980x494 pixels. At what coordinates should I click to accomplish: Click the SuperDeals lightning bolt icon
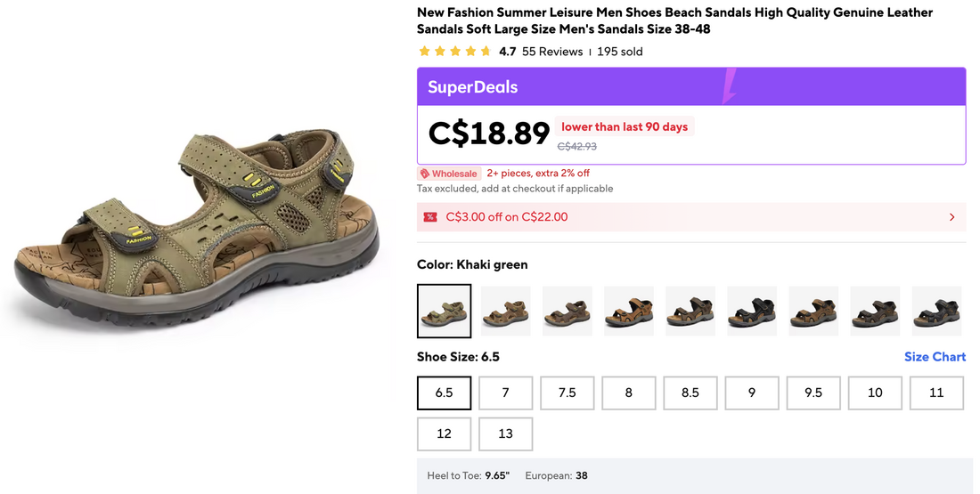click(730, 86)
